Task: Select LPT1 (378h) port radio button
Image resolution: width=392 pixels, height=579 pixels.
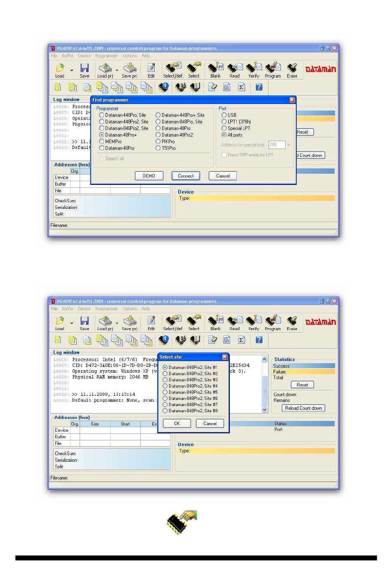Action: point(224,122)
